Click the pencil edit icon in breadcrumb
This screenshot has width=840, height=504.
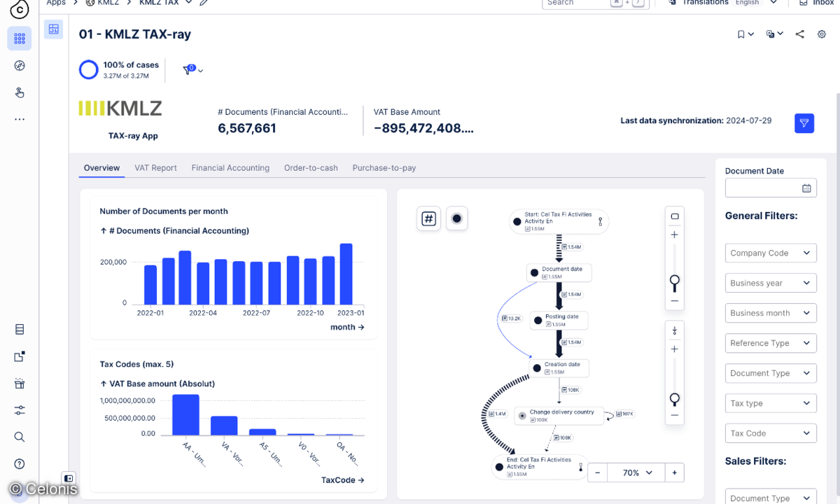pyautogui.click(x=204, y=3)
